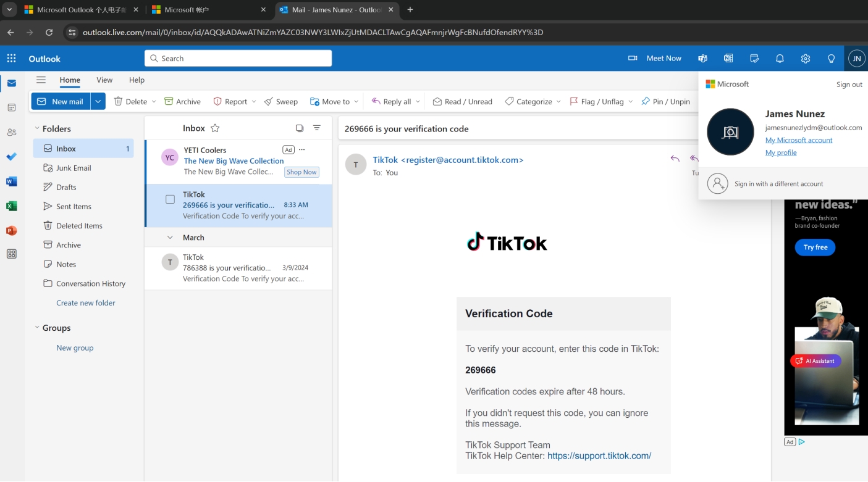
Task: Click Try free button in ad
Action: tap(815, 247)
